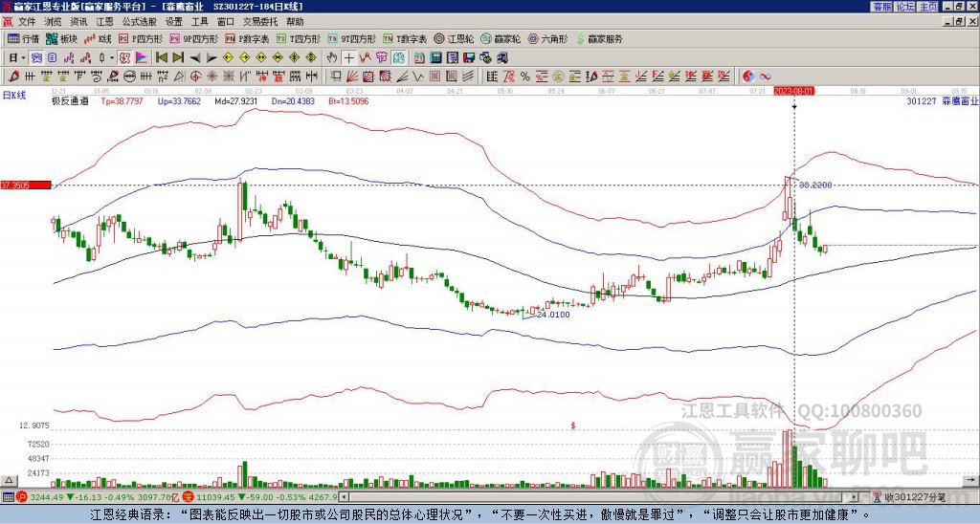Open the 交易委托 menu

pyautogui.click(x=260, y=22)
